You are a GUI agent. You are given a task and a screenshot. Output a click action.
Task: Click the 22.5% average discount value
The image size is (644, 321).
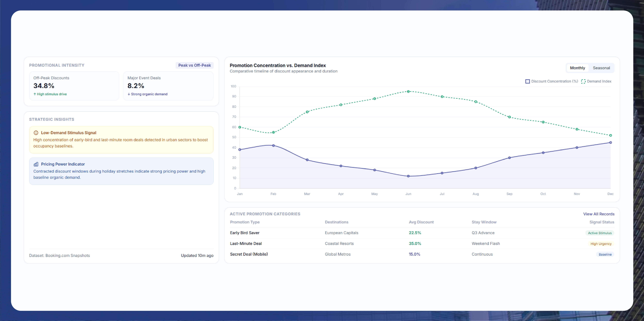tap(415, 233)
